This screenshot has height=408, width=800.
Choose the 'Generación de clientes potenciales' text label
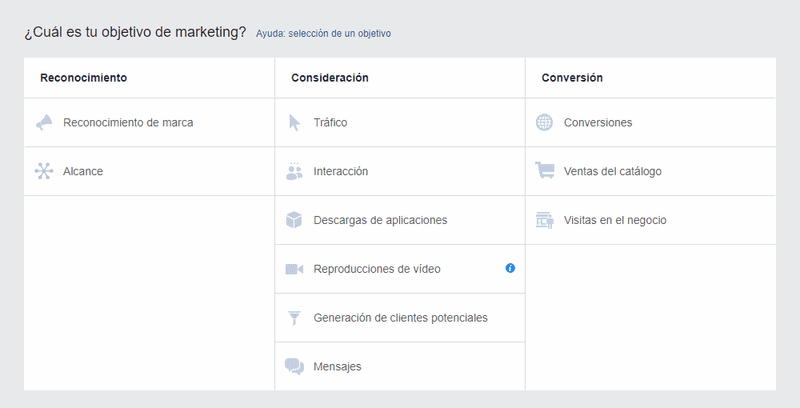tap(400, 318)
